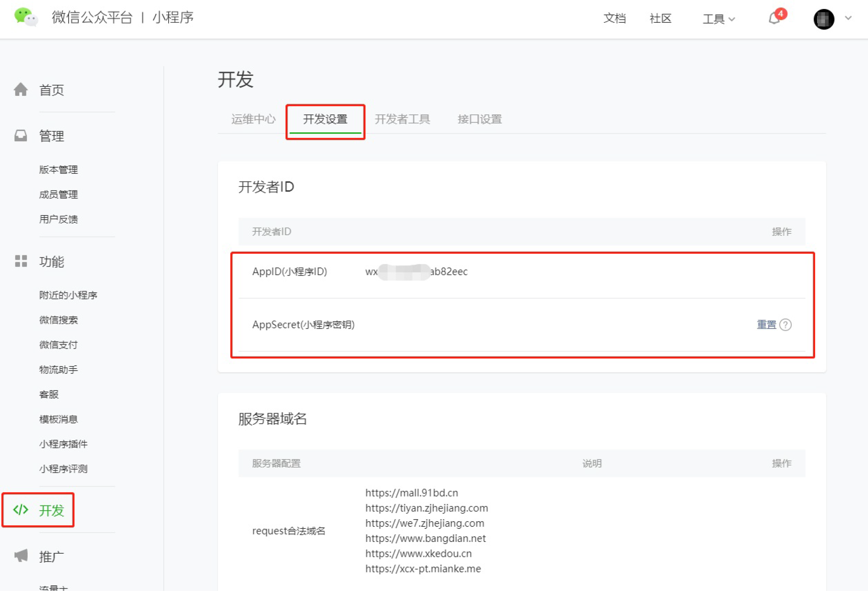The height and width of the screenshot is (591, 868).
Task: Expand the account dropdown arrow
Action: click(848, 18)
